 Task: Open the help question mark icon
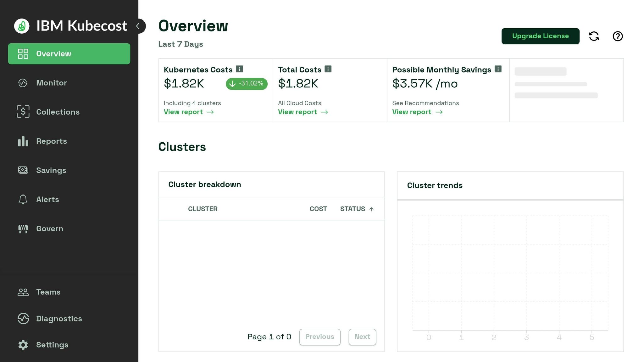[618, 36]
